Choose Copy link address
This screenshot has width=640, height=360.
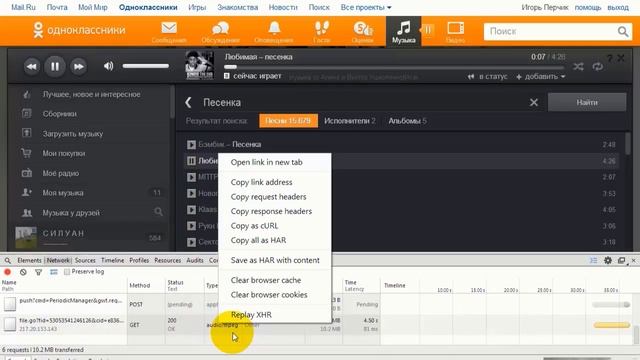click(x=275, y=182)
